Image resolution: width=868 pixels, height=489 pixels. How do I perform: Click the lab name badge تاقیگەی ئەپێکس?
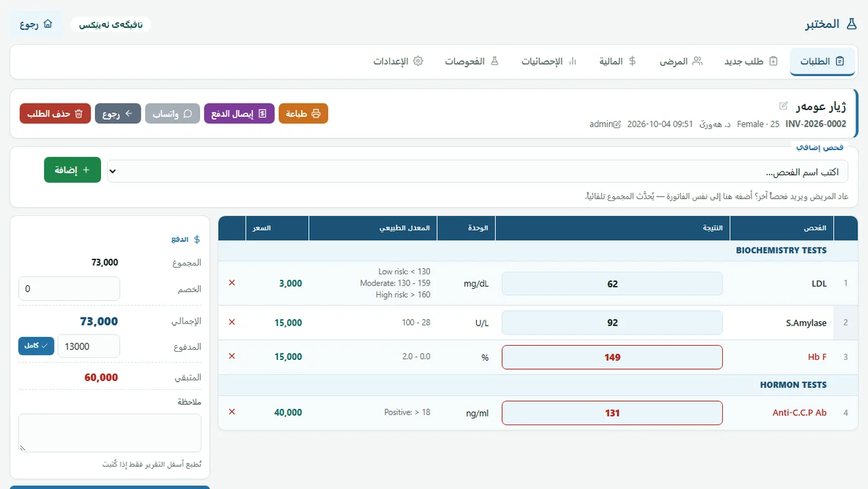(x=111, y=25)
